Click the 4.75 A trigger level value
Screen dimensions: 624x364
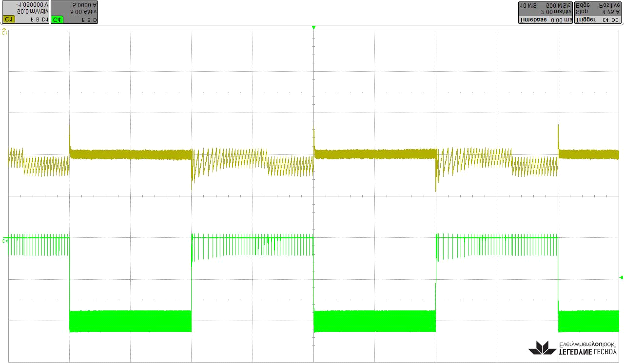click(611, 11)
